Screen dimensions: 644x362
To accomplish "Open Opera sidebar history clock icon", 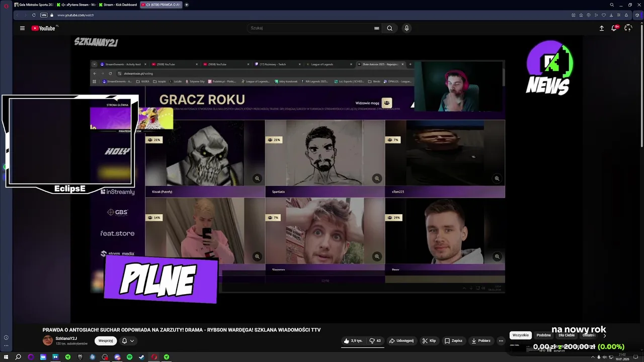I will point(6,338).
